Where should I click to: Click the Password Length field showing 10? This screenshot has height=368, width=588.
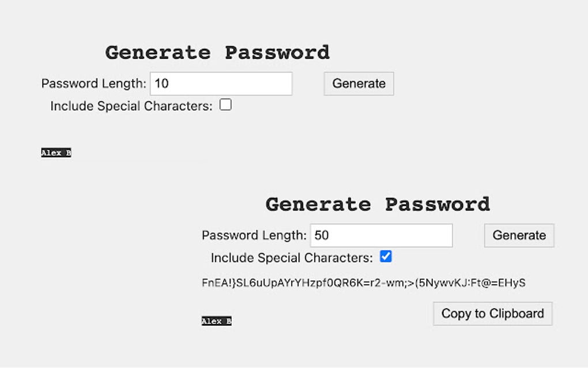(221, 84)
